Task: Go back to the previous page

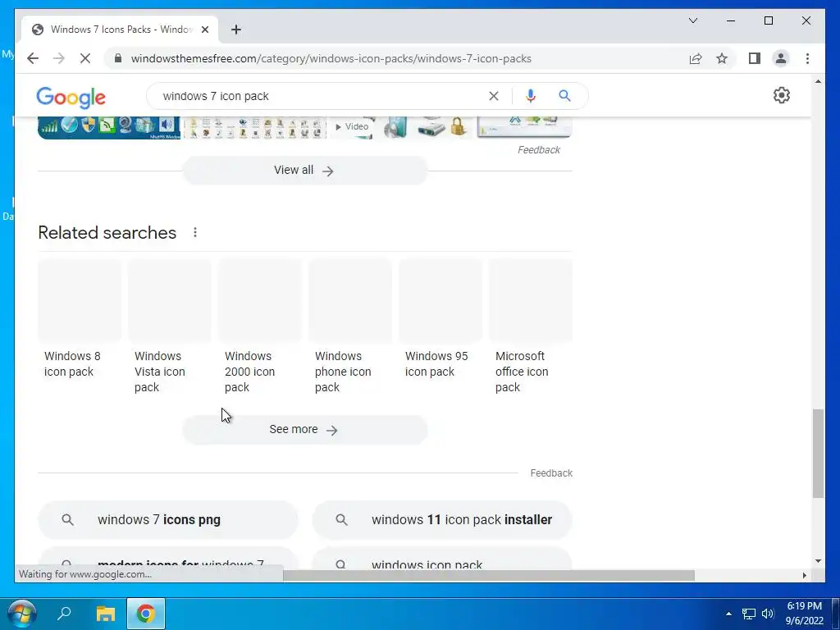Action: [x=33, y=58]
